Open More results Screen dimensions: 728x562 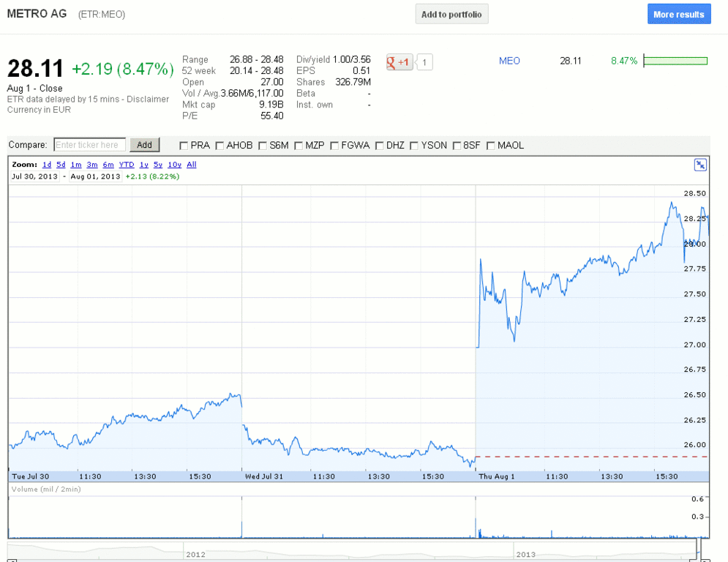tap(679, 15)
